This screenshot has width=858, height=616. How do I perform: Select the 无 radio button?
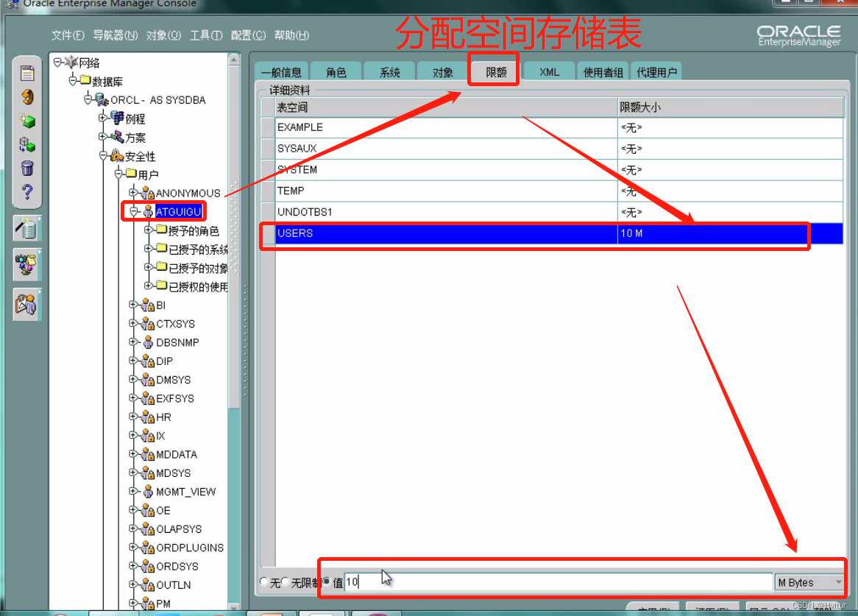[x=264, y=582]
